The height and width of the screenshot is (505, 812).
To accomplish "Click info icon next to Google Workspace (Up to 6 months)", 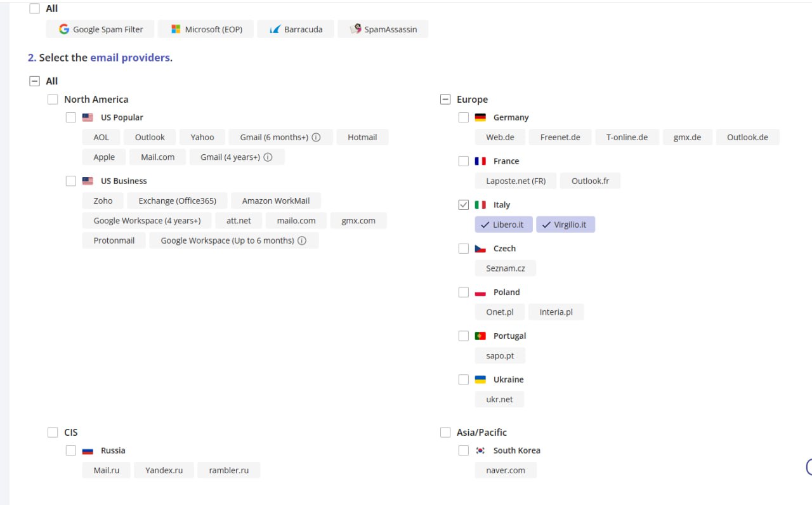I will tap(302, 241).
